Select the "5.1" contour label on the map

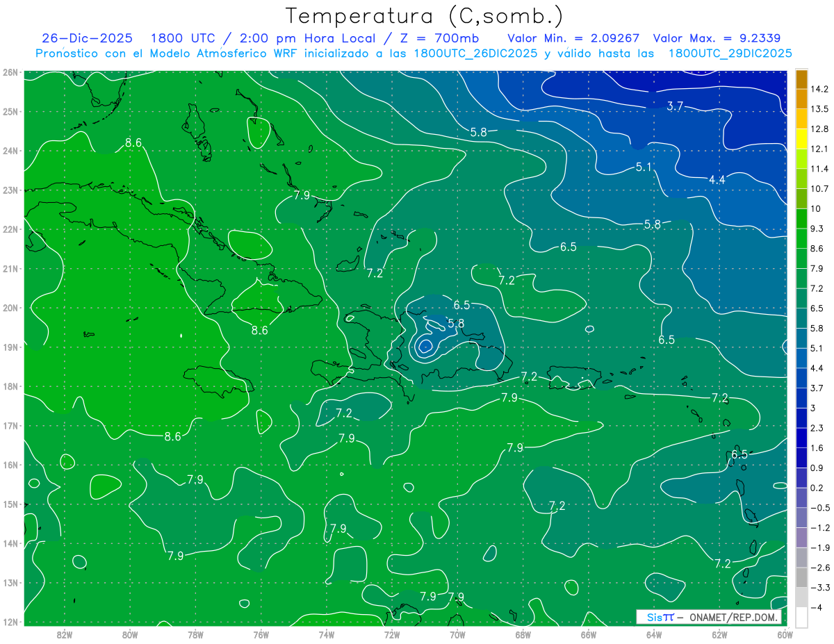644,167
